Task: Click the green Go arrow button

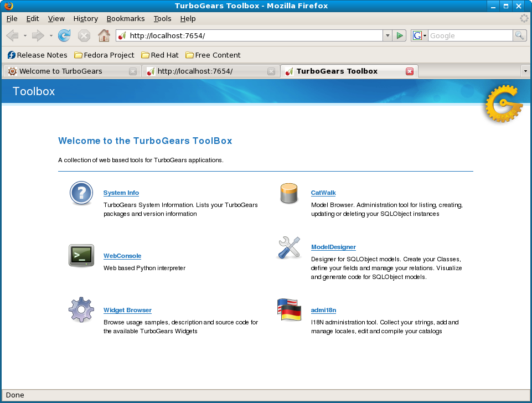Action: (400, 35)
